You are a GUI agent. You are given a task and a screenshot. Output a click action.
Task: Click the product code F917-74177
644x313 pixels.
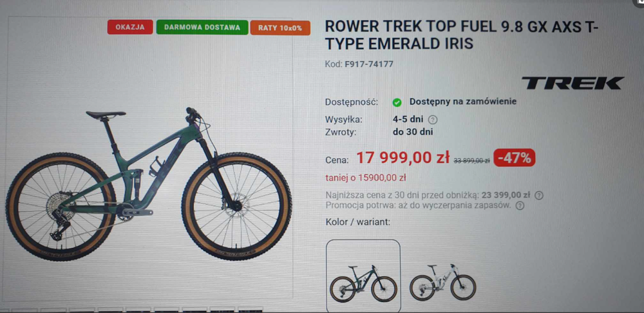click(369, 64)
